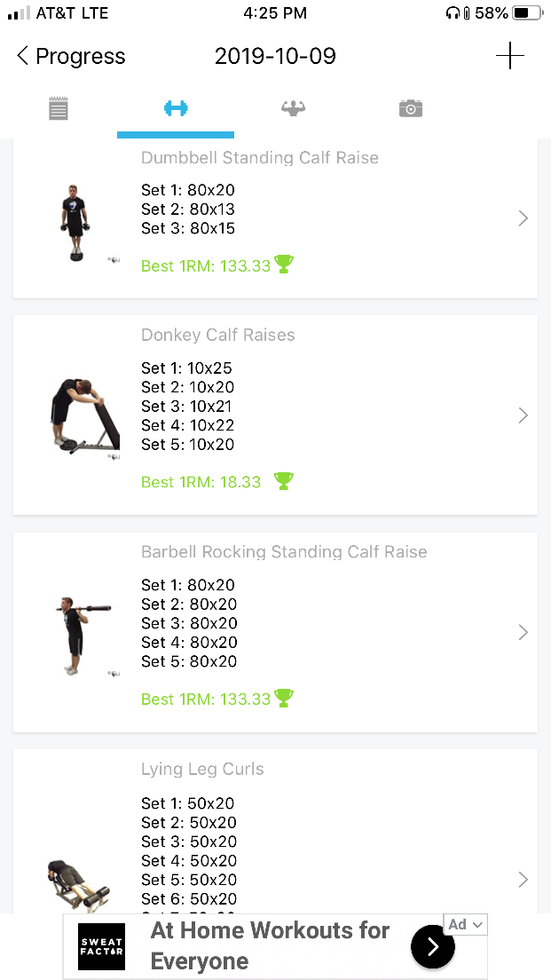Tap trophy next to Dumbbell Calf Raise 1RM
Screen dimensions: 551x980
(284, 265)
